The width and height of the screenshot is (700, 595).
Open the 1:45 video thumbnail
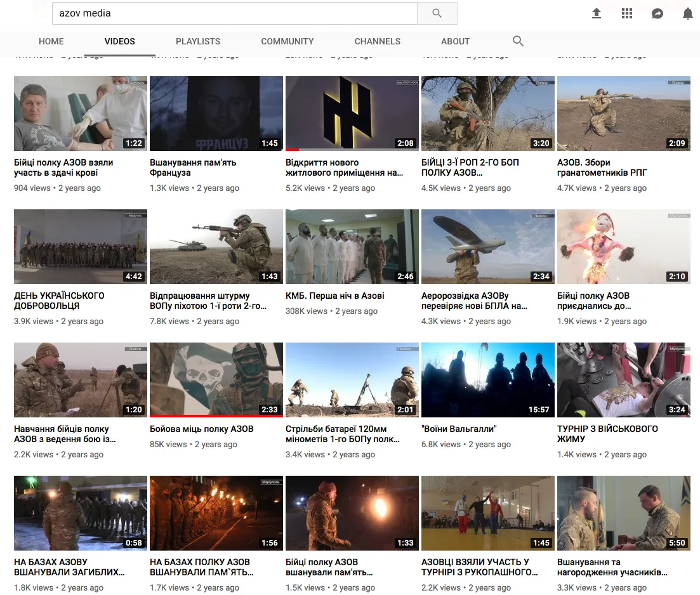[216, 114]
